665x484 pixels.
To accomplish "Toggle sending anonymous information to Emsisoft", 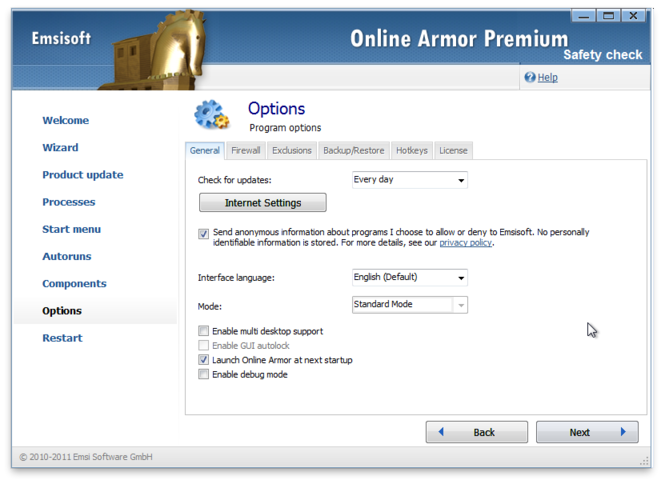I will [204, 234].
